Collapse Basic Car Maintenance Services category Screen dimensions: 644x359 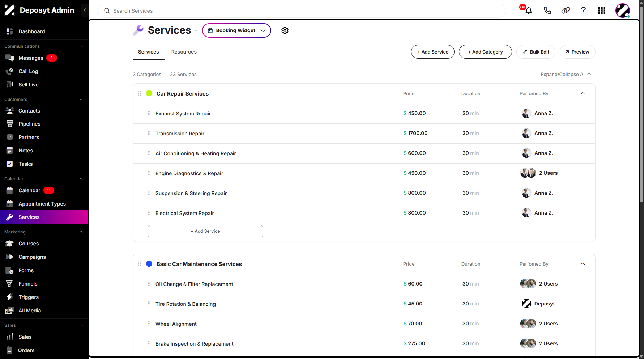[x=583, y=264]
